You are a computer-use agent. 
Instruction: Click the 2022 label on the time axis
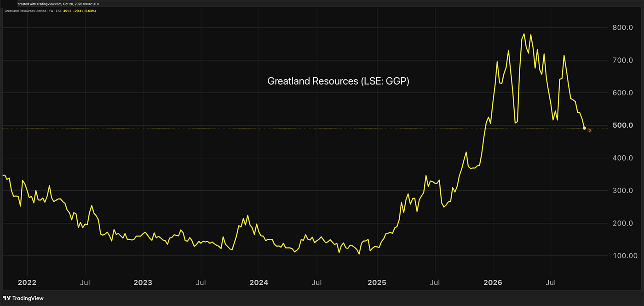pyautogui.click(x=27, y=282)
